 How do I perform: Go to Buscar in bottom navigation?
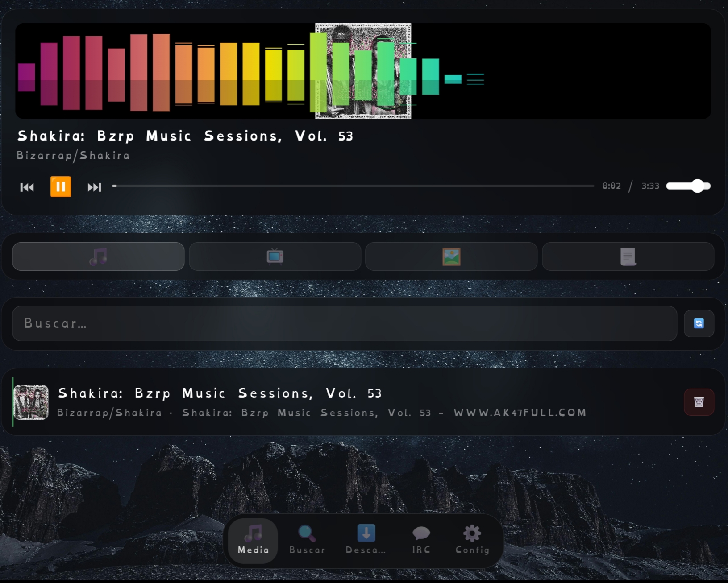307,541
